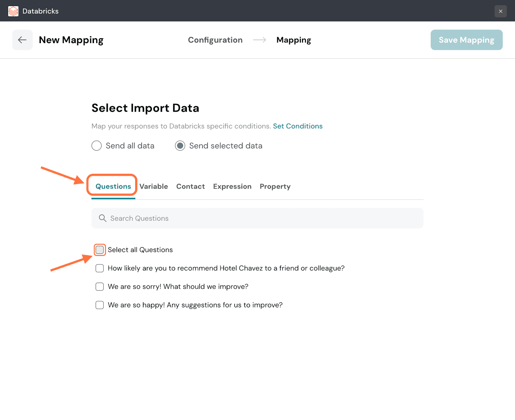This screenshot has height=420, width=515.
Task: Click the Databricks logo icon
Action: click(13, 11)
